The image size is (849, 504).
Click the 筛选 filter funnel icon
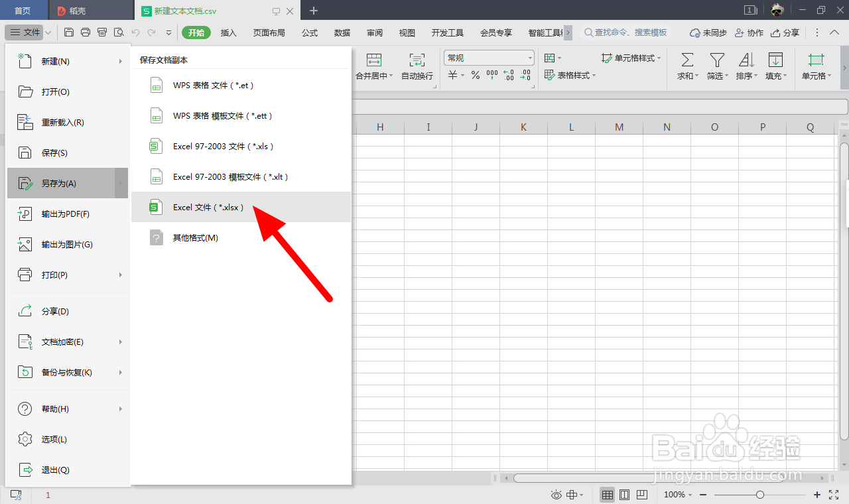pos(717,60)
